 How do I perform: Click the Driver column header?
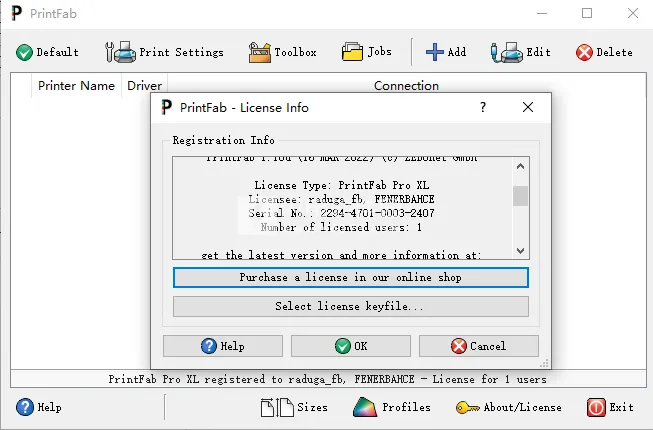pyautogui.click(x=145, y=85)
